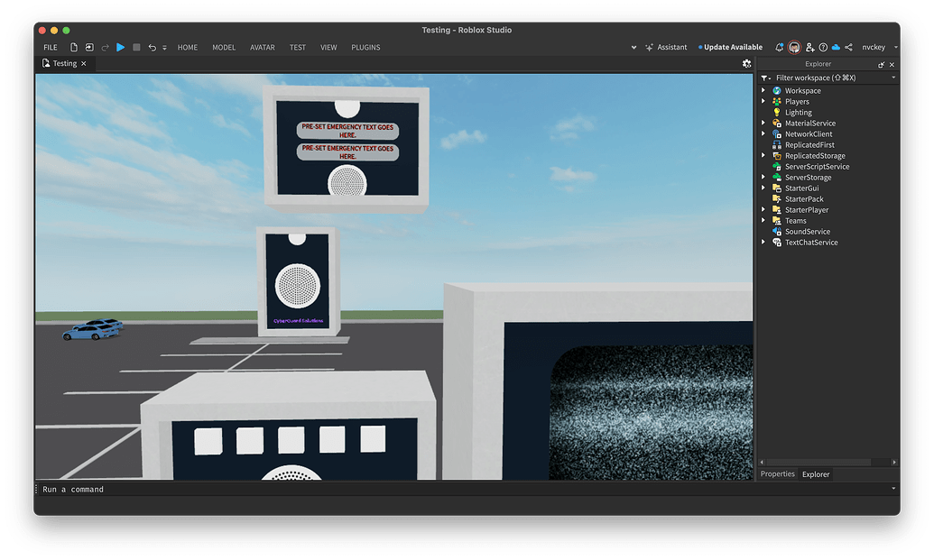The width and height of the screenshot is (934, 560).
Task: Select SoundService in the Explorer
Action: pos(807,232)
